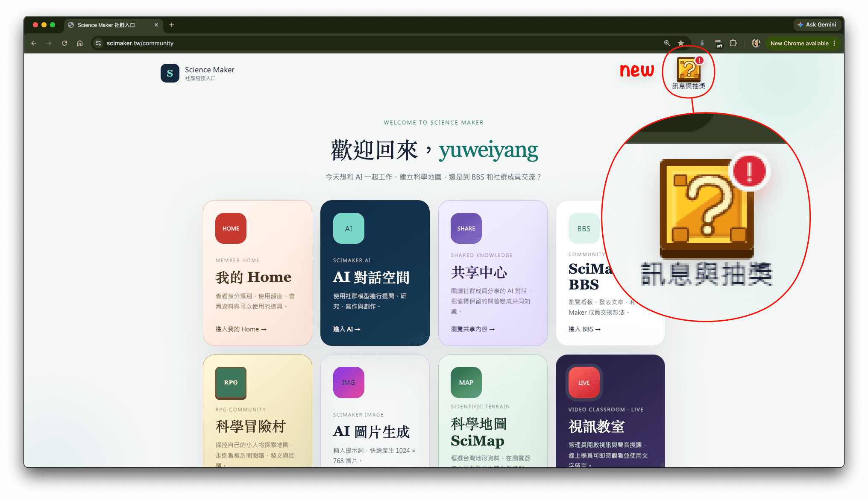The width and height of the screenshot is (868, 499).
Task: Click the magenta IMG badge icon
Action: [349, 382]
